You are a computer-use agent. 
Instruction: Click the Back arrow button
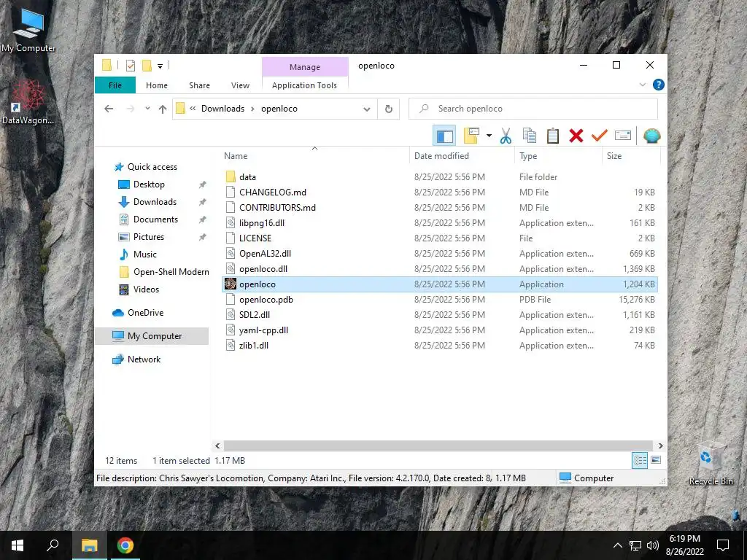[109, 109]
